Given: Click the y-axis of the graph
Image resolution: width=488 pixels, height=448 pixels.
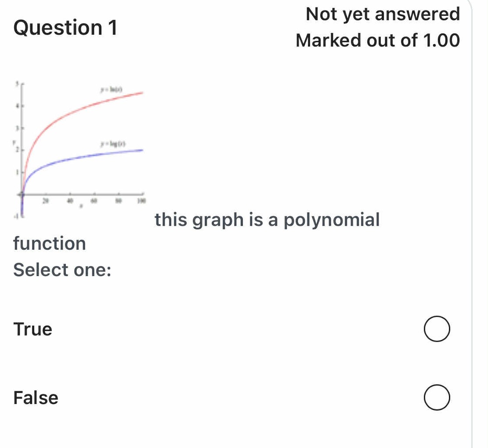Looking at the screenshot, I should click(22, 132).
